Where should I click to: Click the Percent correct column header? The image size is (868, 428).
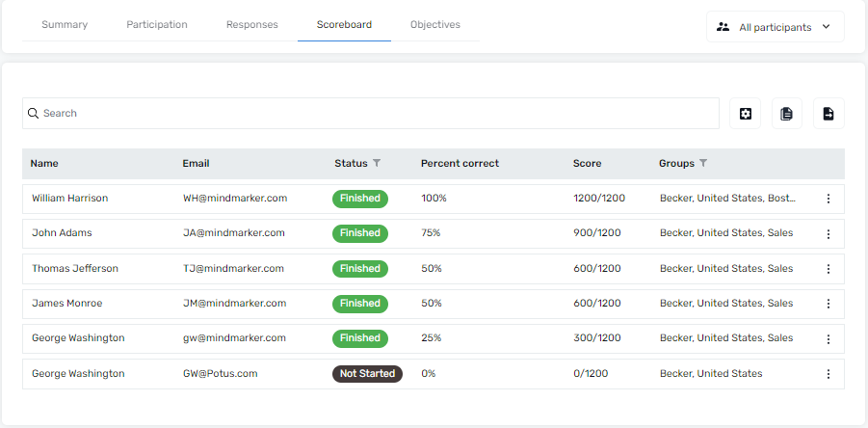coord(460,163)
